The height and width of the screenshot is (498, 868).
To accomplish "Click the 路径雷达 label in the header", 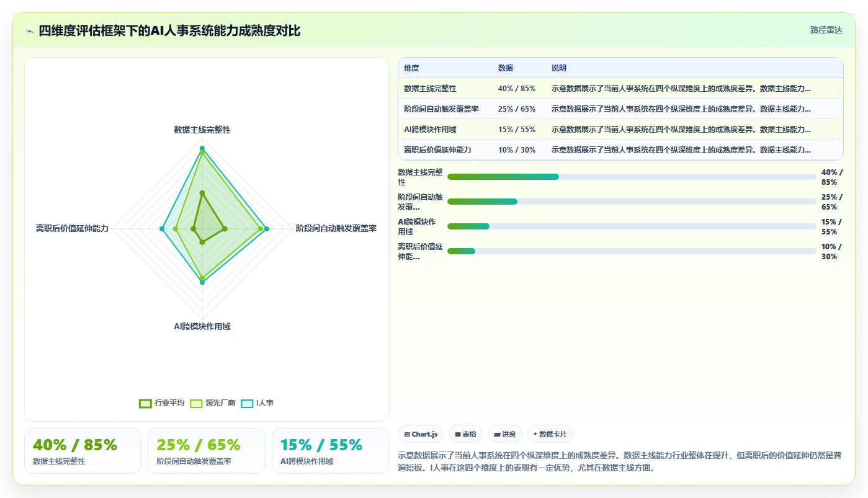I will 826,30.
